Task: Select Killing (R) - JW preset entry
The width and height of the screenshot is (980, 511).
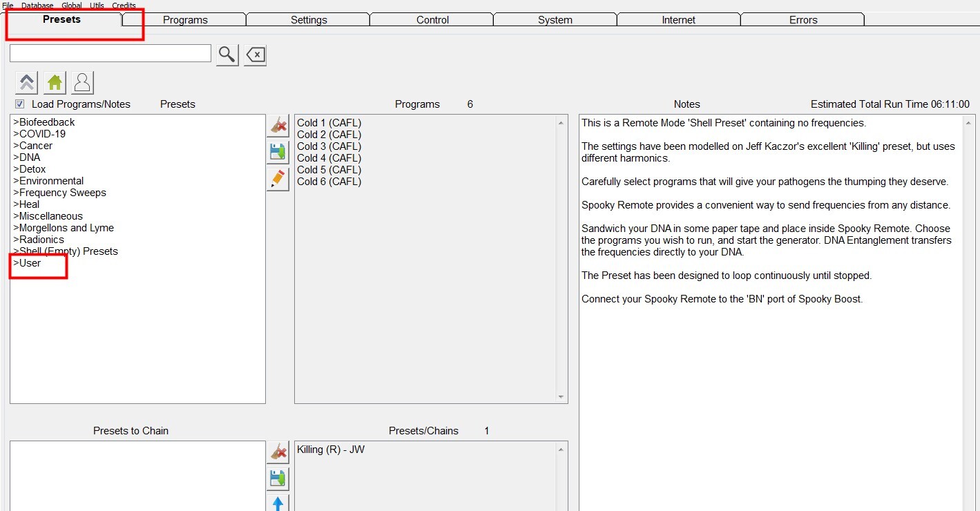Action: pos(331,450)
